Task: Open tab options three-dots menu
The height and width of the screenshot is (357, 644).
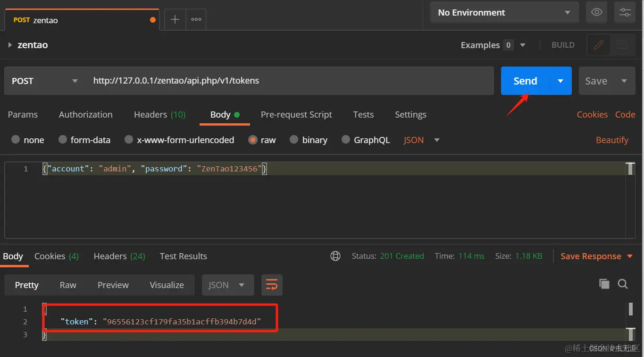Action: click(196, 19)
